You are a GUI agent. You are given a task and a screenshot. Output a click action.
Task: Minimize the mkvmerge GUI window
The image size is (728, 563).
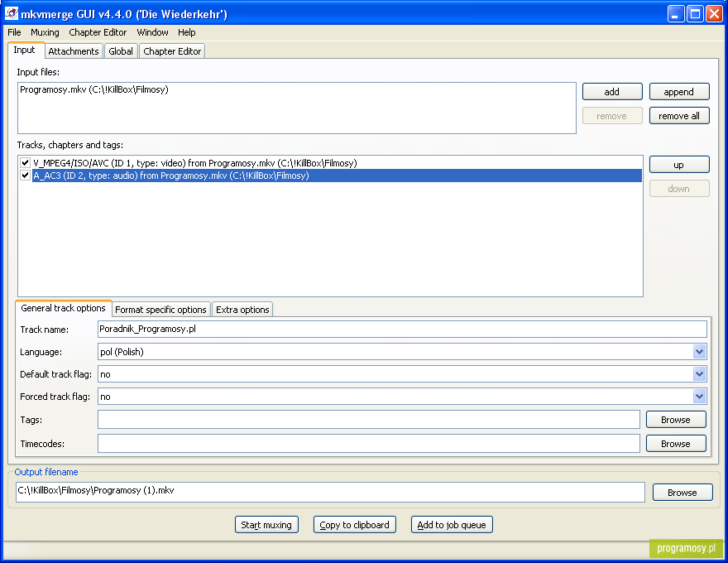click(676, 14)
